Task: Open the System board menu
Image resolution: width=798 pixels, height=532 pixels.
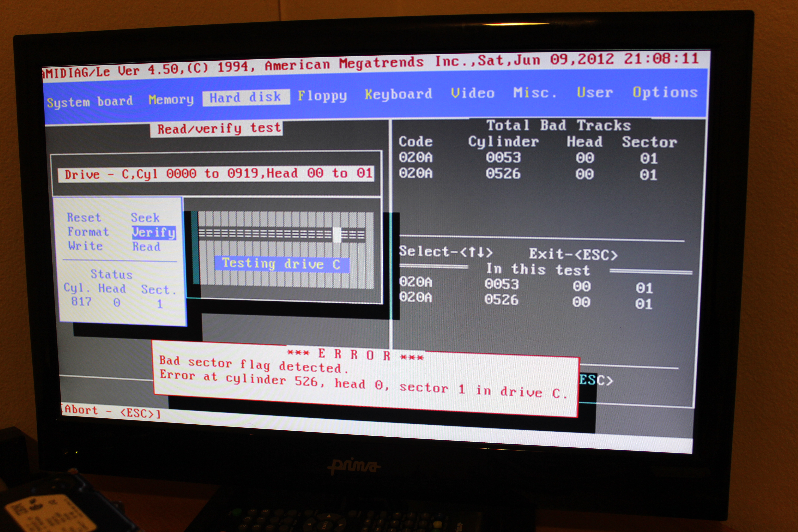Action: coord(90,101)
